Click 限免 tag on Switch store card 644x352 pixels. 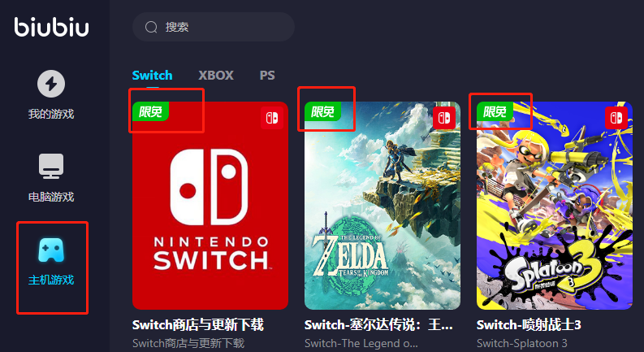pos(150,111)
